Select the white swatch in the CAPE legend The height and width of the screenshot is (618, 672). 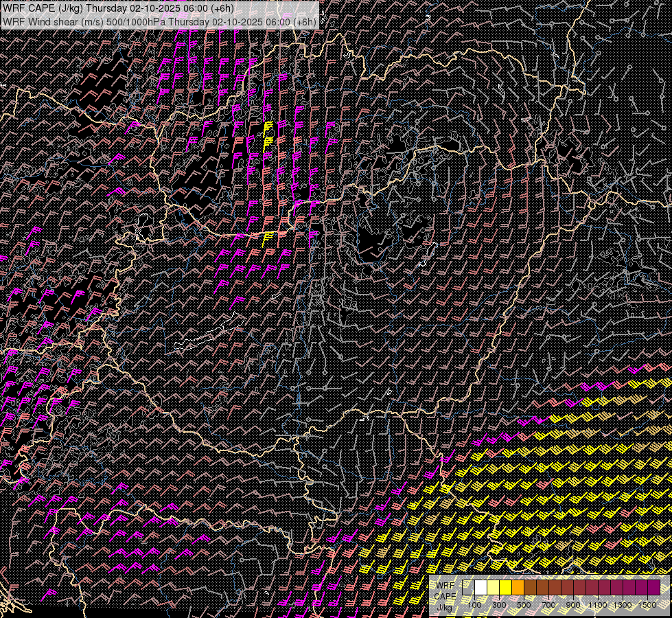pos(480,587)
